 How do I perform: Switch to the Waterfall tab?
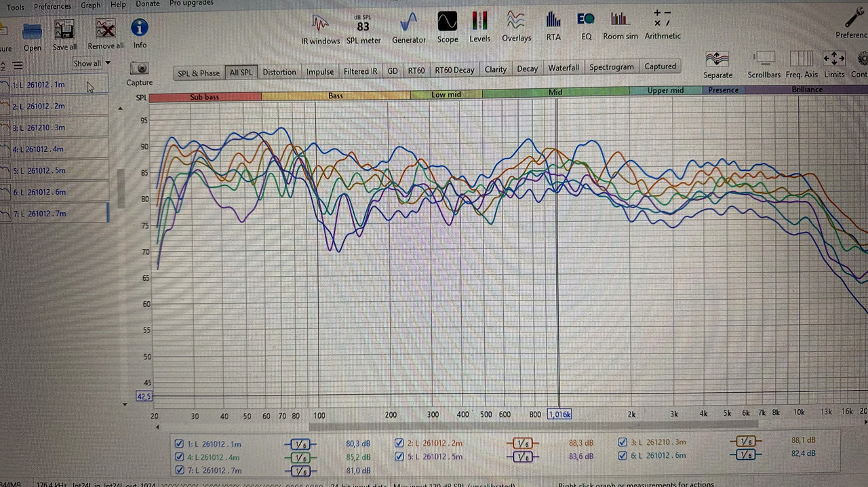click(x=564, y=68)
